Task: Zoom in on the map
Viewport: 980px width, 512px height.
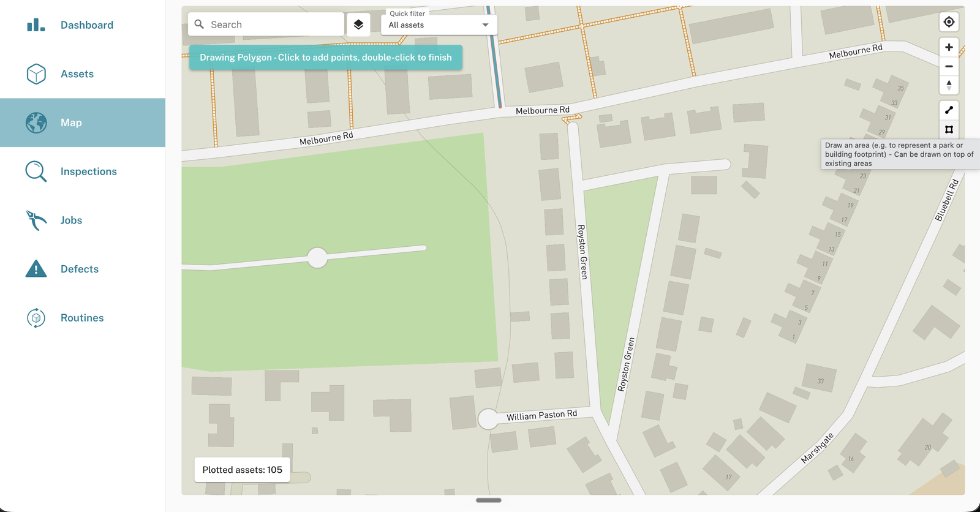Action: click(x=949, y=47)
